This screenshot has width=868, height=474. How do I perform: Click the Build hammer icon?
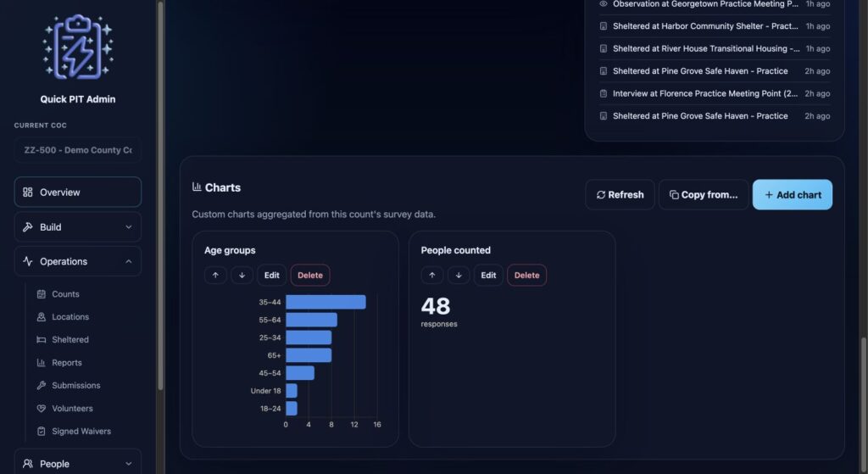28,227
